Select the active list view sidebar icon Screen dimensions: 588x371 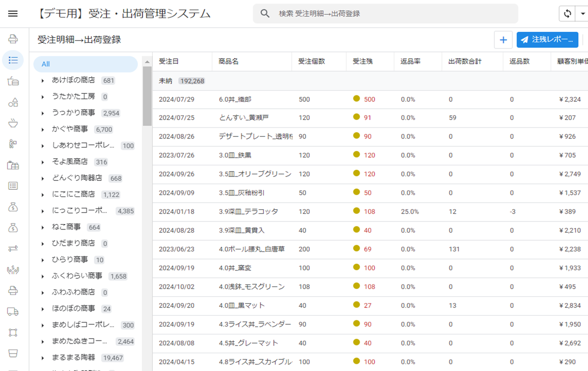coord(13,60)
